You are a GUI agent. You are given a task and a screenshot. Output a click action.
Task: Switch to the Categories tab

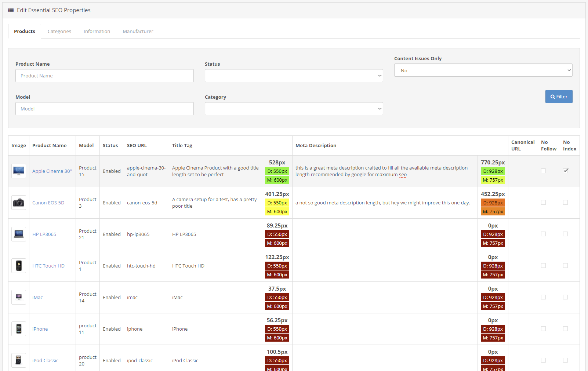(59, 31)
